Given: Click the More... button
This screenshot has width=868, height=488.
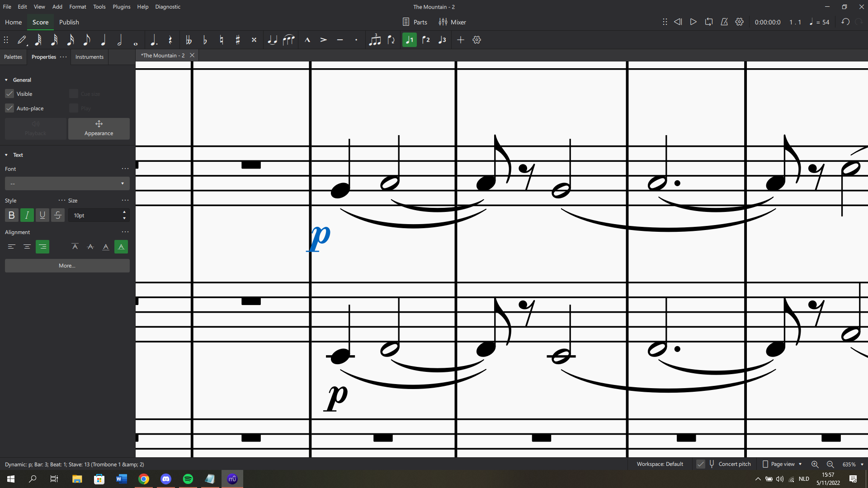Looking at the screenshot, I should click(x=67, y=266).
